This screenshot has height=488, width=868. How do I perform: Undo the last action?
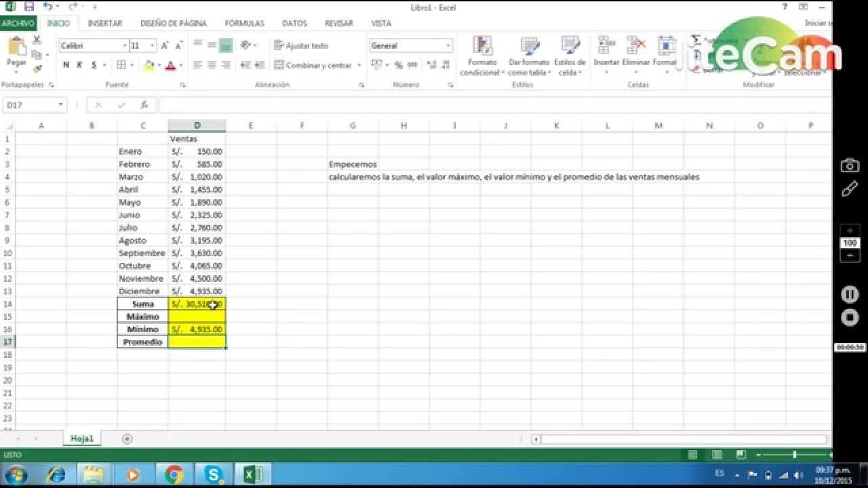(47, 7)
